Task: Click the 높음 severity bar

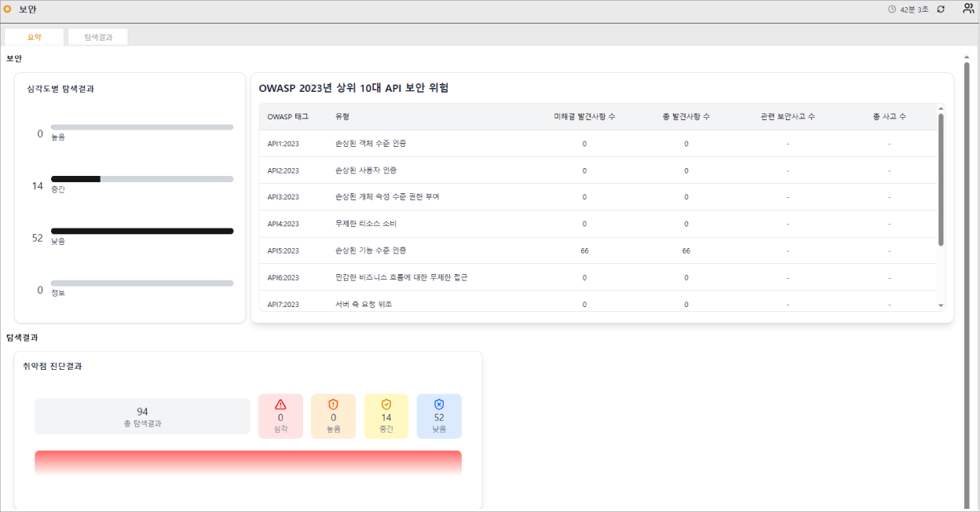Action: pos(142,126)
